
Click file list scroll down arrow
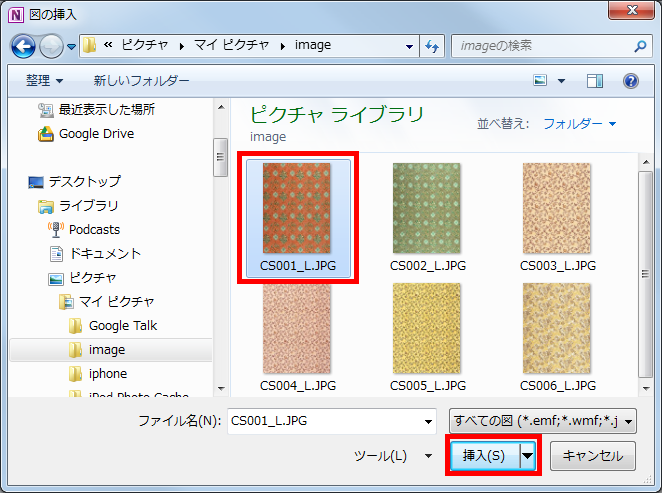[646, 389]
